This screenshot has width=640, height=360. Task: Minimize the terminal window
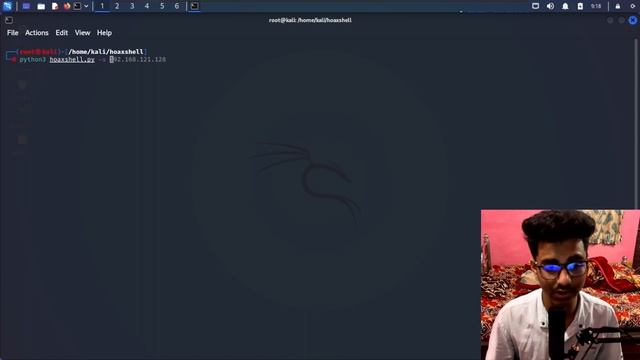pyautogui.click(x=610, y=20)
